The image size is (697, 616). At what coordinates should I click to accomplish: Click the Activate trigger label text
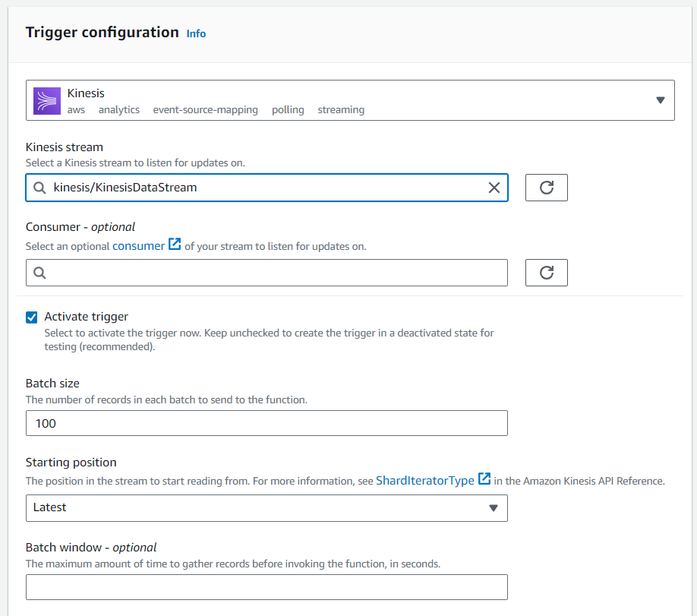(x=87, y=317)
